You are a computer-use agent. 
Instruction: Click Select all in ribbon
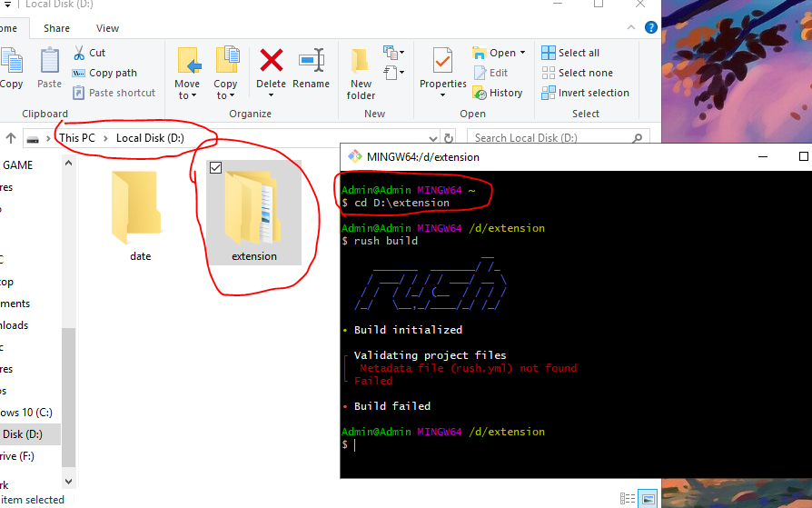coord(570,53)
